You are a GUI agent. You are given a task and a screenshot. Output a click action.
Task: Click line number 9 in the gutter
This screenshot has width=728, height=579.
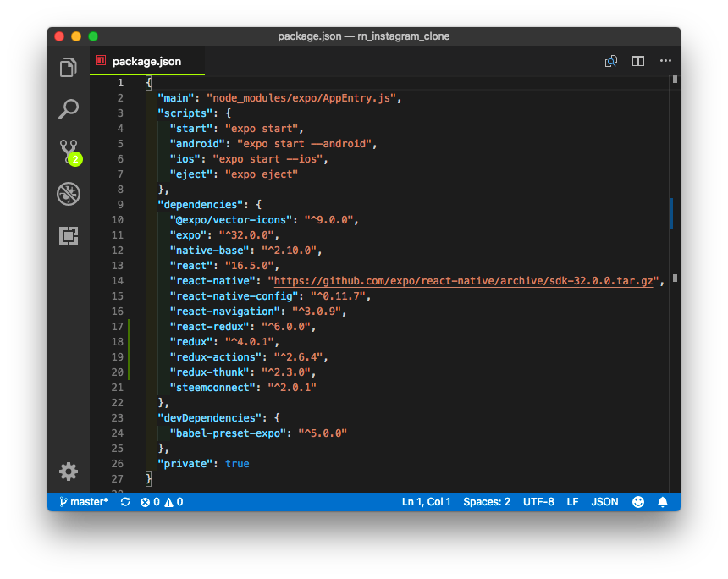[120, 205]
